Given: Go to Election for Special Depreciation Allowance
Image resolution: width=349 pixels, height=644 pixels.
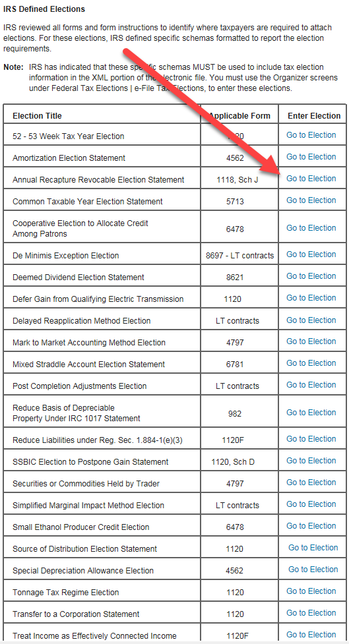Looking at the screenshot, I should point(313,570).
